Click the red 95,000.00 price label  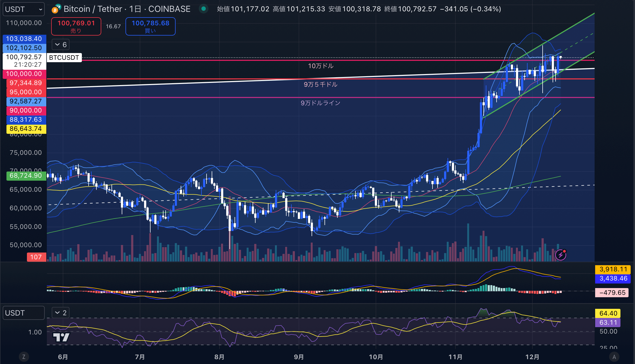[x=26, y=92]
